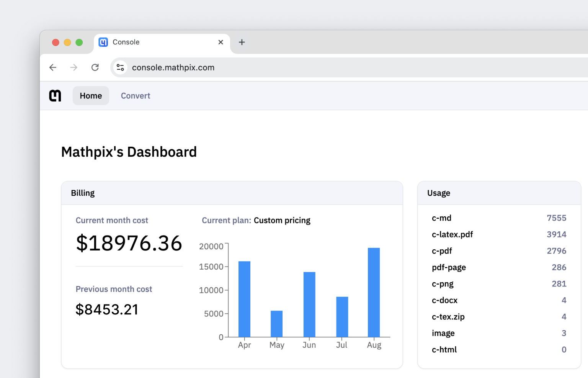Click the c-docx usage row label
Viewport: 588px width, 378px height.
[x=444, y=300]
